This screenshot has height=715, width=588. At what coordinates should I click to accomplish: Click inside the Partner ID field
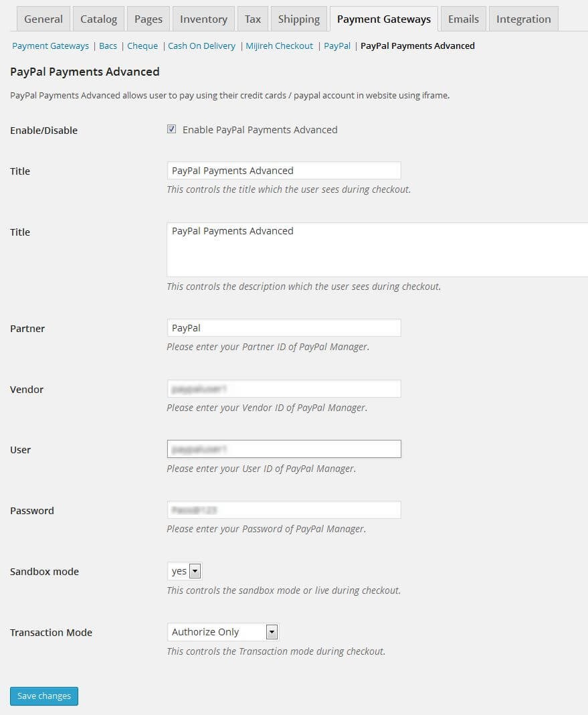pyautogui.click(x=284, y=327)
